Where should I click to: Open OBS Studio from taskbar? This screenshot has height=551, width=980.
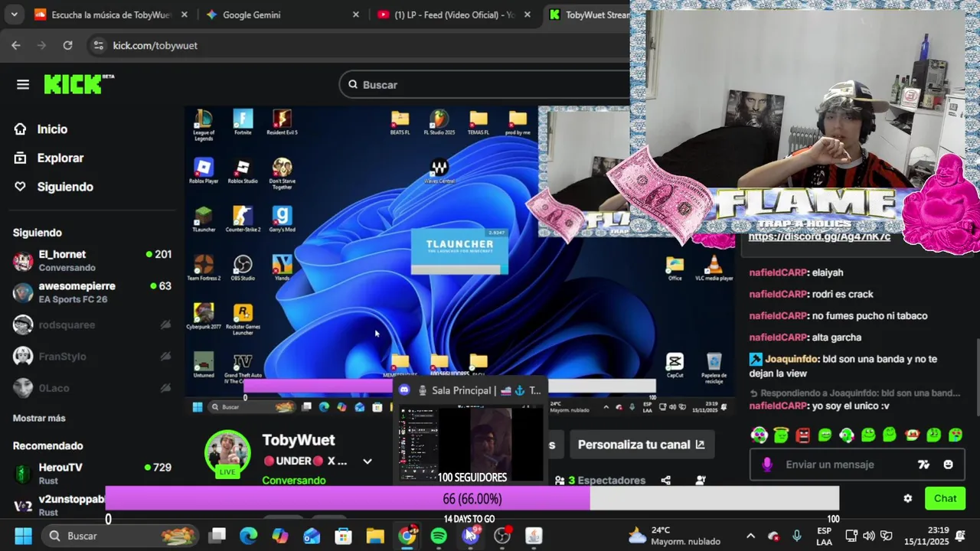click(502, 536)
